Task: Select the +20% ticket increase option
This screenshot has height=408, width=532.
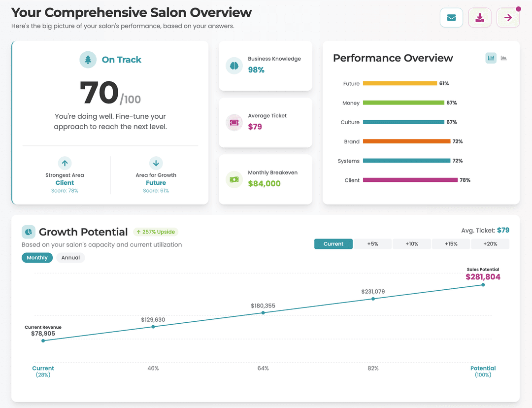Action: (490, 244)
